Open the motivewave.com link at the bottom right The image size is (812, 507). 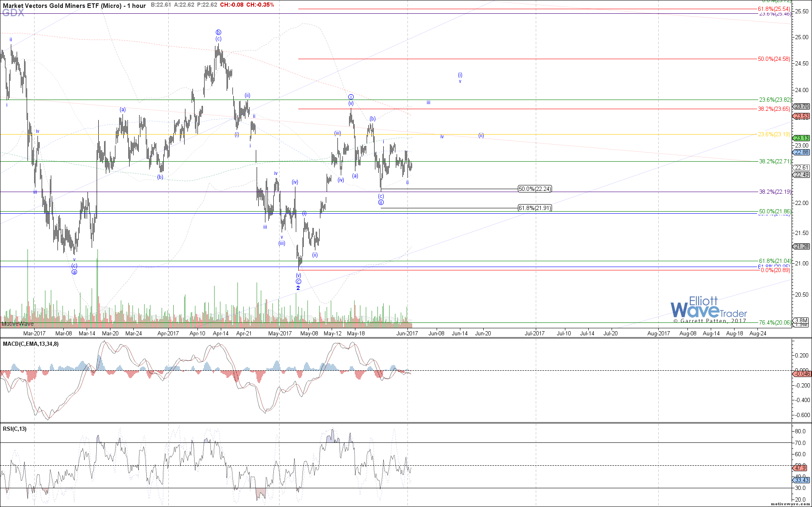pos(790,504)
